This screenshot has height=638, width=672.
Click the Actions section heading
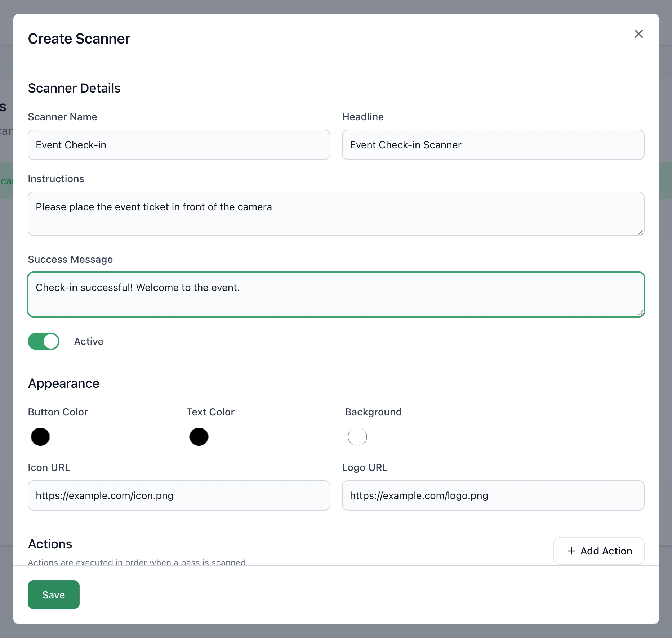coord(50,544)
